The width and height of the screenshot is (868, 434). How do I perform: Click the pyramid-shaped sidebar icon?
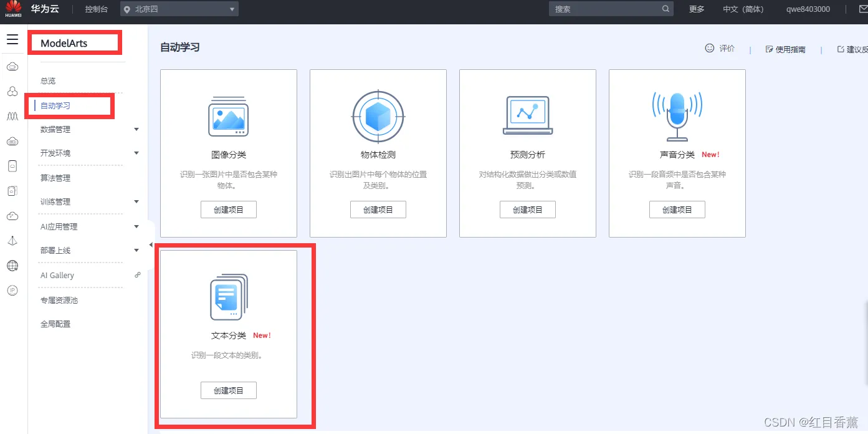click(x=12, y=241)
